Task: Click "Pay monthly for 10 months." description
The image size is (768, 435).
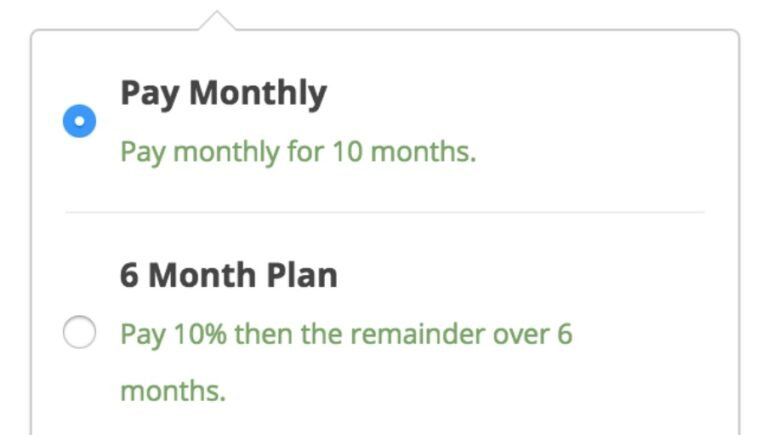Action: pyautogui.click(x=298, y=154)
